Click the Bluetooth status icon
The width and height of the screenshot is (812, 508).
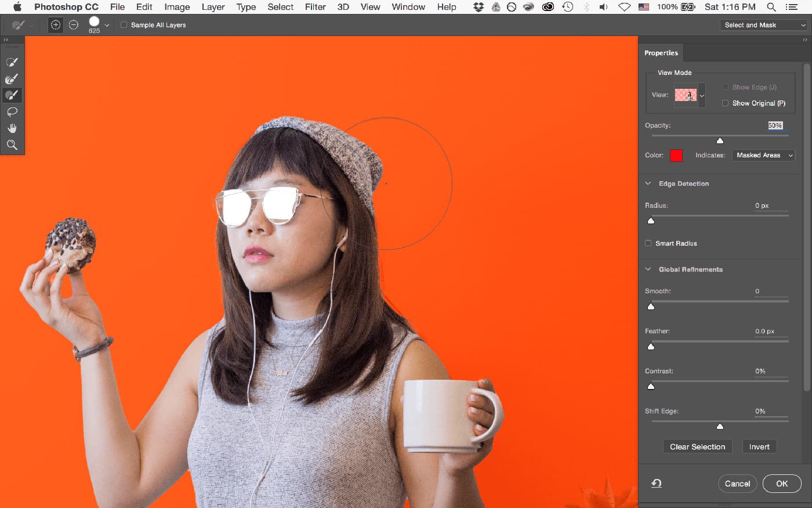click(586, 7)
